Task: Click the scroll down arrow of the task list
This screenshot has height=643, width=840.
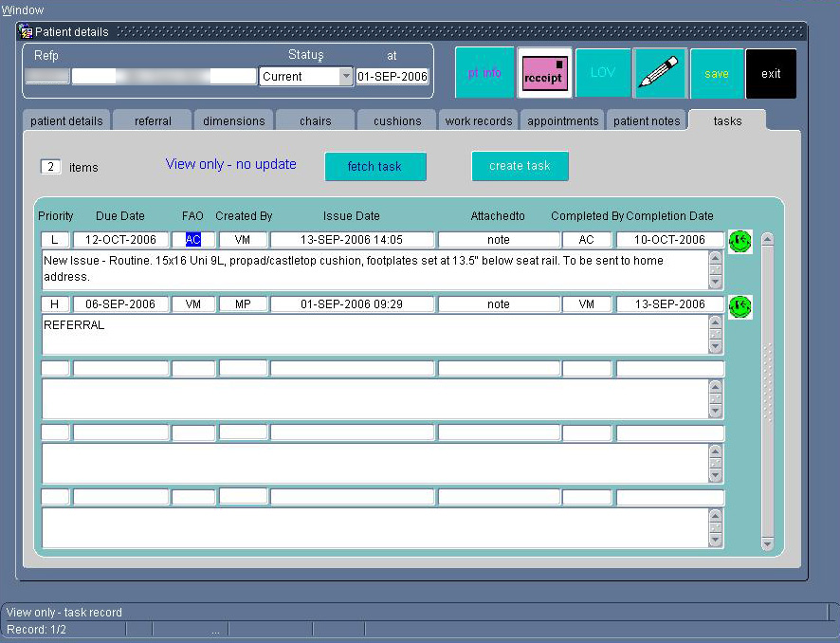Action: (767, 543)
